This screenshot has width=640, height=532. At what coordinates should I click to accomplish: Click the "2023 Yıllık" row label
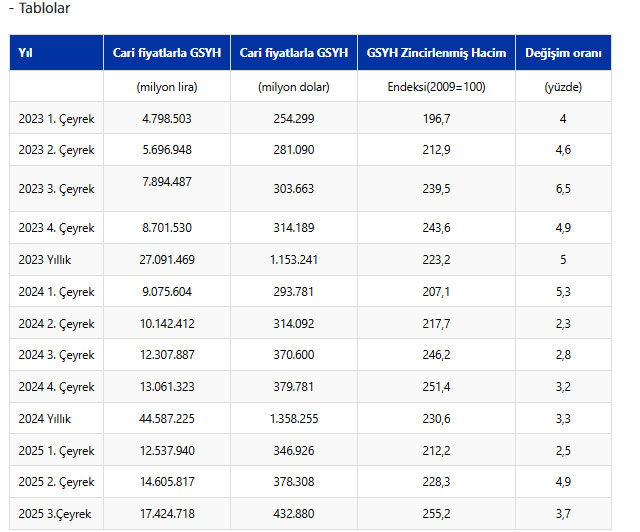pyautogui.click(x=46, y=259)
